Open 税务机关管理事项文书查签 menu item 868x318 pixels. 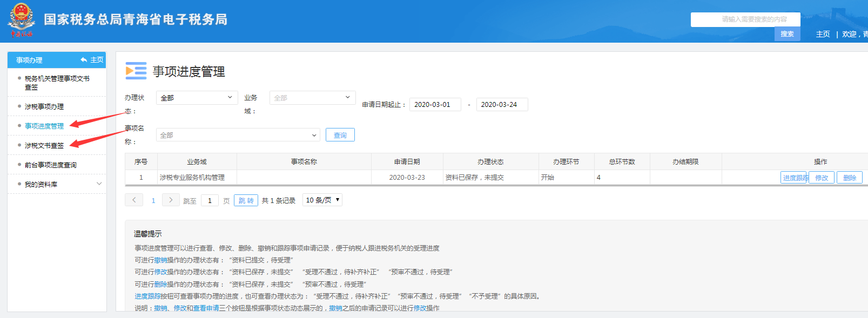57,83
